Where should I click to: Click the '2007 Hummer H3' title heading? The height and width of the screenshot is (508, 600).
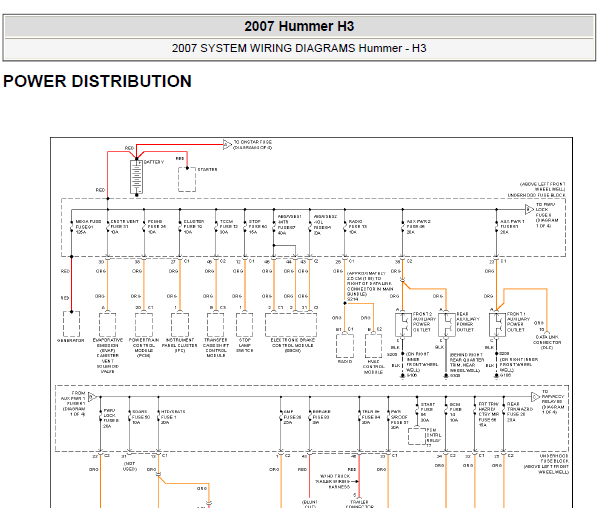(299, 26)
